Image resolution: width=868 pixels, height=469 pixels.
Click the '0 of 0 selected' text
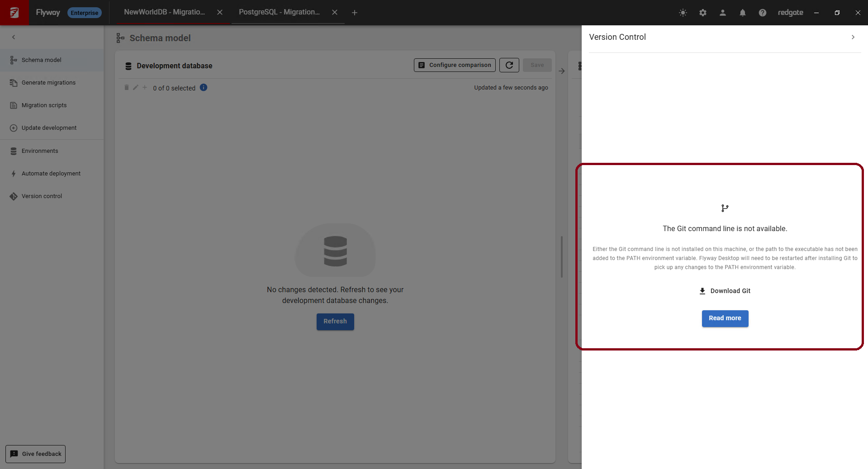pos(174,88)
